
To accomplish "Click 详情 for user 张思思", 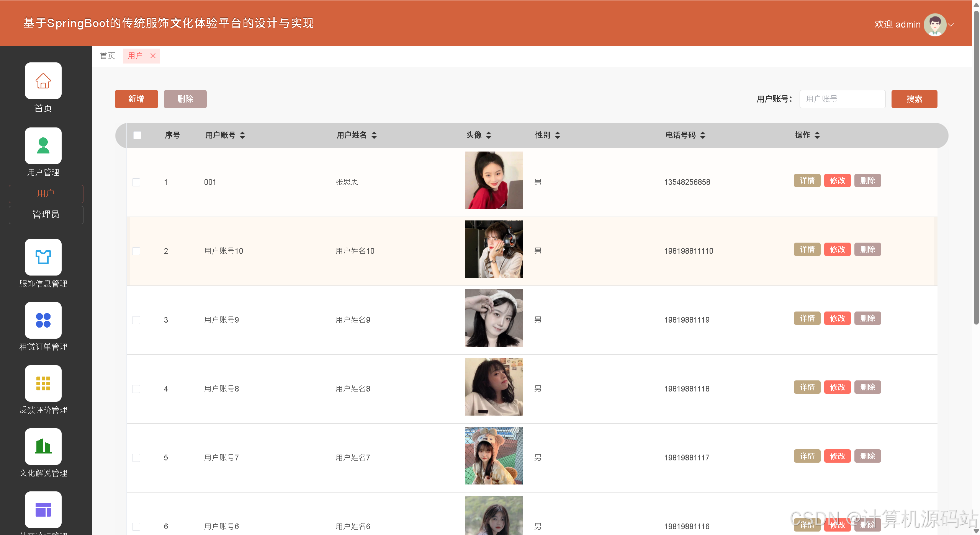I will click(x=807, y=181).
